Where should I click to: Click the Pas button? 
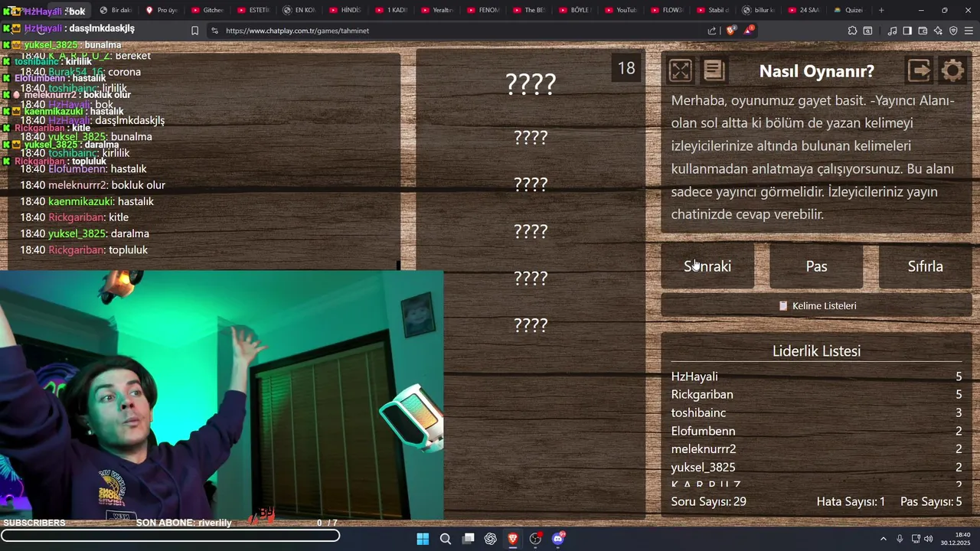tap(816, 266)
